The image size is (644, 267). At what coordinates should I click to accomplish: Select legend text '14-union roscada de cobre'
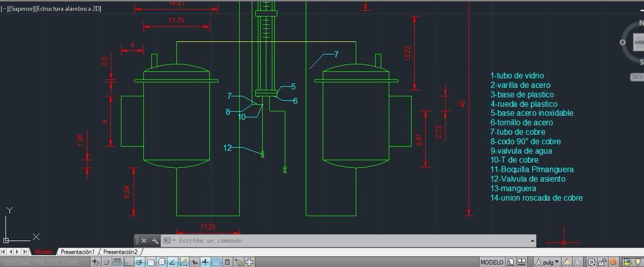[536, 198]
